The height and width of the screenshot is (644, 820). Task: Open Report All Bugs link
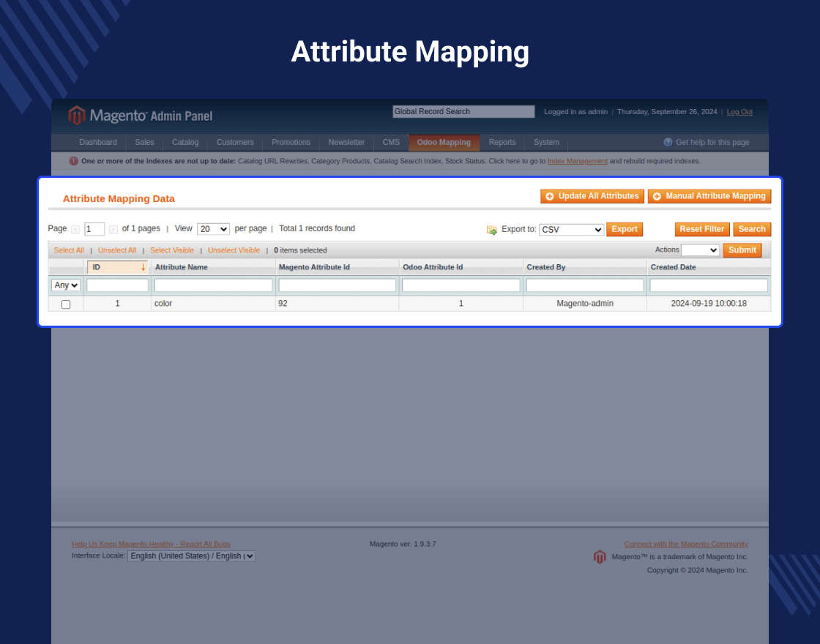(x=151, y=544)
